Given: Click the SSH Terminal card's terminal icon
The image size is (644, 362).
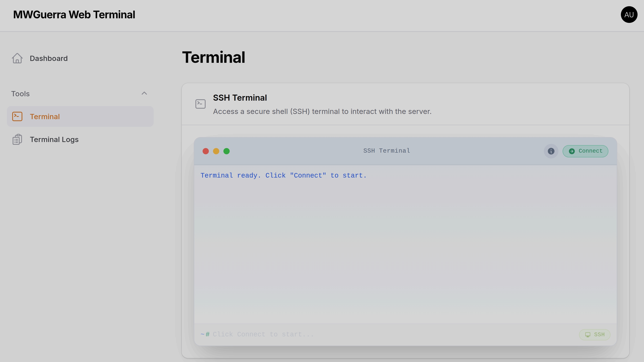Looking at the screenshot, I should 200,104.
